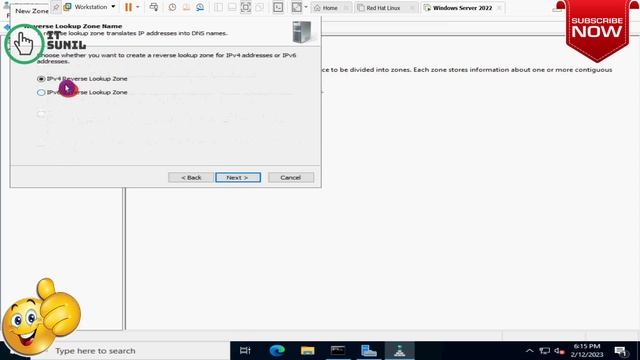
Task: Open the command prompt taskbar icon
Action: [338, 351]
